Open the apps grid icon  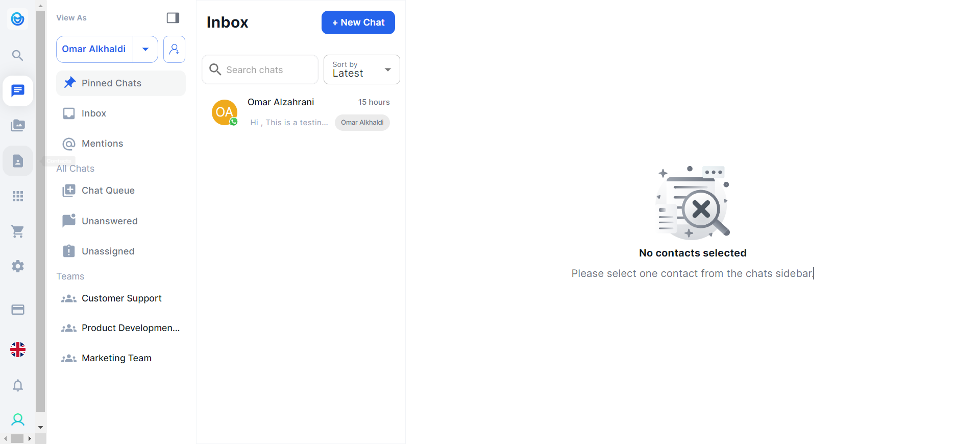[18, 196]
